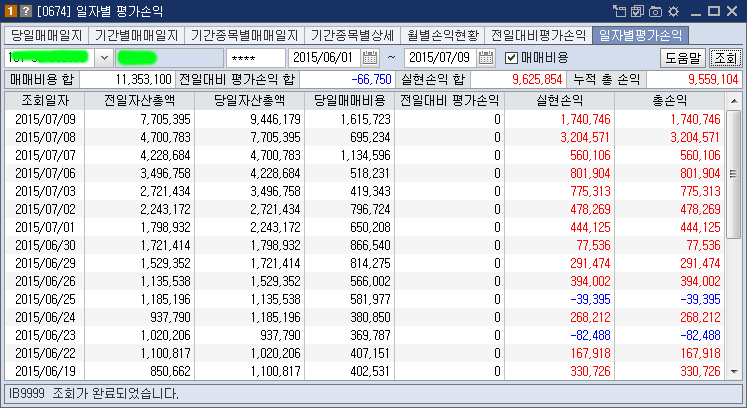
Task: Edit the end date 2015/07/09 field
Action: [441, 58]
